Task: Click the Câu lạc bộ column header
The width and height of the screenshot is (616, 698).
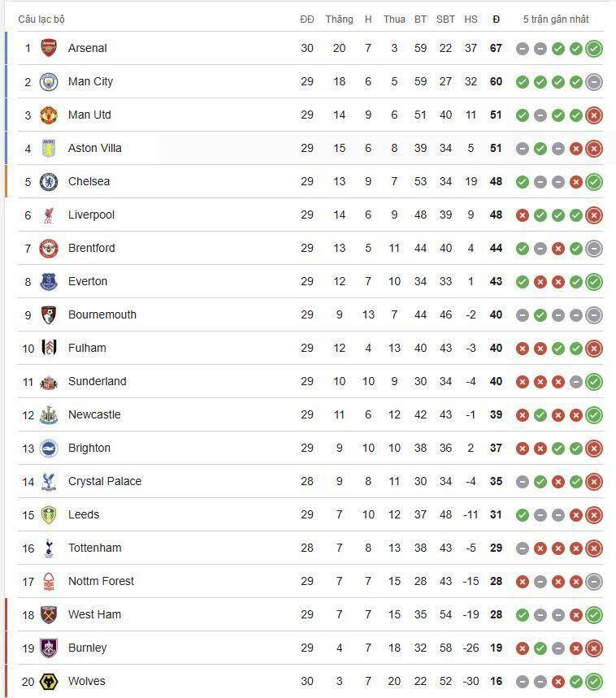Action: [x=41, y=19]
